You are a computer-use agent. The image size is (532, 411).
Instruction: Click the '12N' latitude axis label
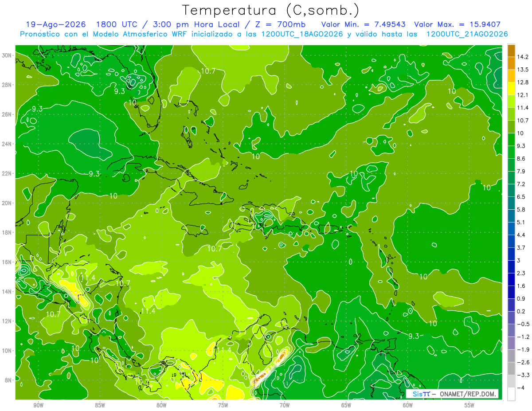coord(7,321)
